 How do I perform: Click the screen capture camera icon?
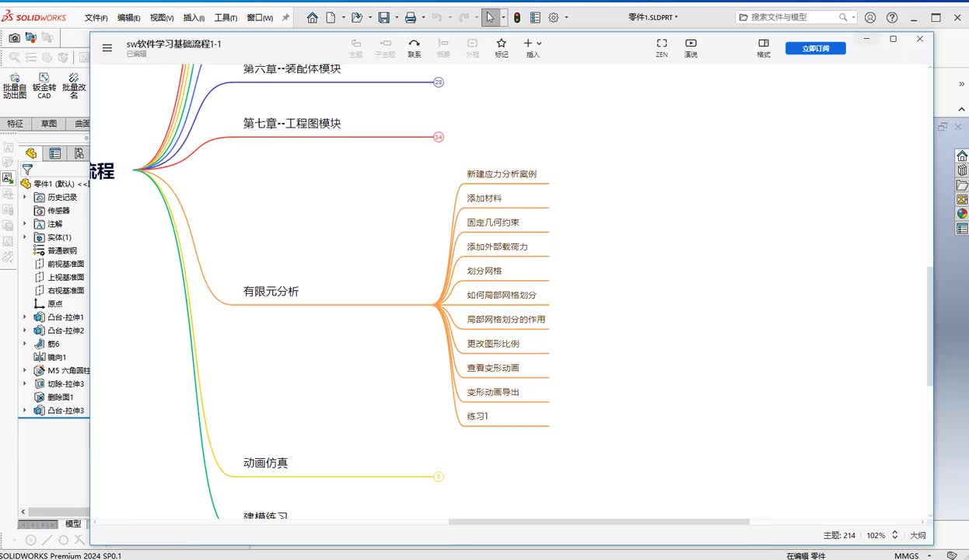coord(14,37)
